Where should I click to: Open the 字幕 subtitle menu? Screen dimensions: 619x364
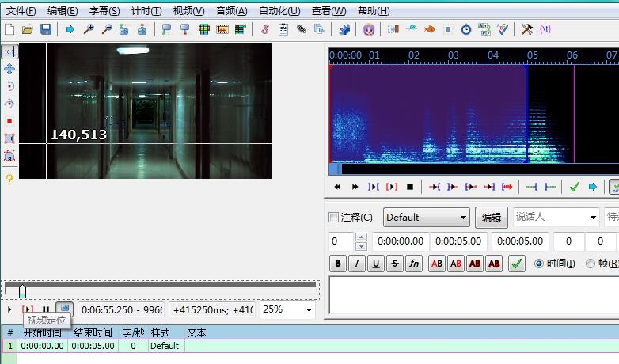tap(104, 11)
